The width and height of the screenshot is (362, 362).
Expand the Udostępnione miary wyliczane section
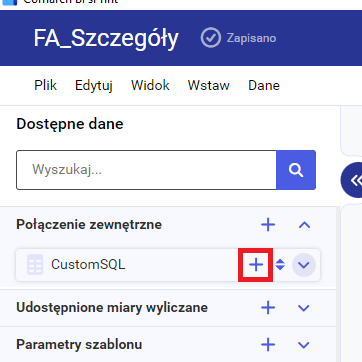[304, 308]
